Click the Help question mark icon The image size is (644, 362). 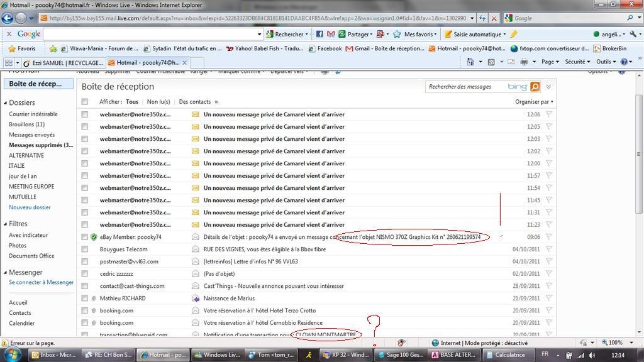click(x=624, y=62)
